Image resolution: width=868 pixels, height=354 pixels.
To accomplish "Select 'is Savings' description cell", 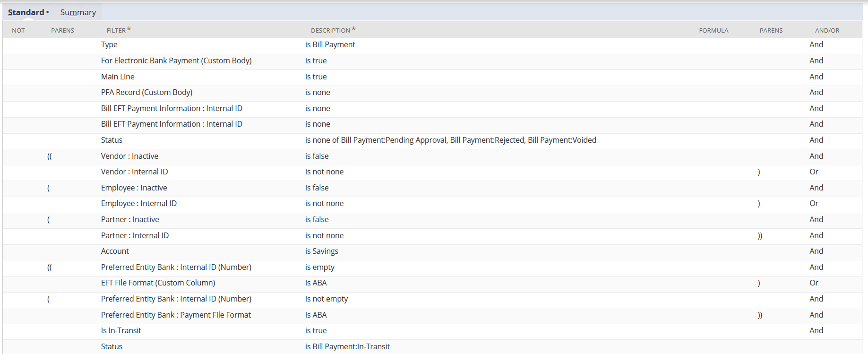I will pos(321,251).
